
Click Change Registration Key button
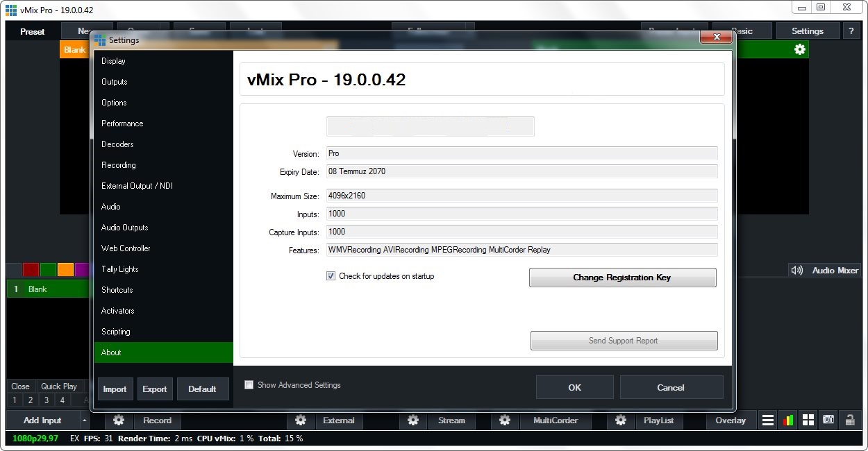[622, 278]
